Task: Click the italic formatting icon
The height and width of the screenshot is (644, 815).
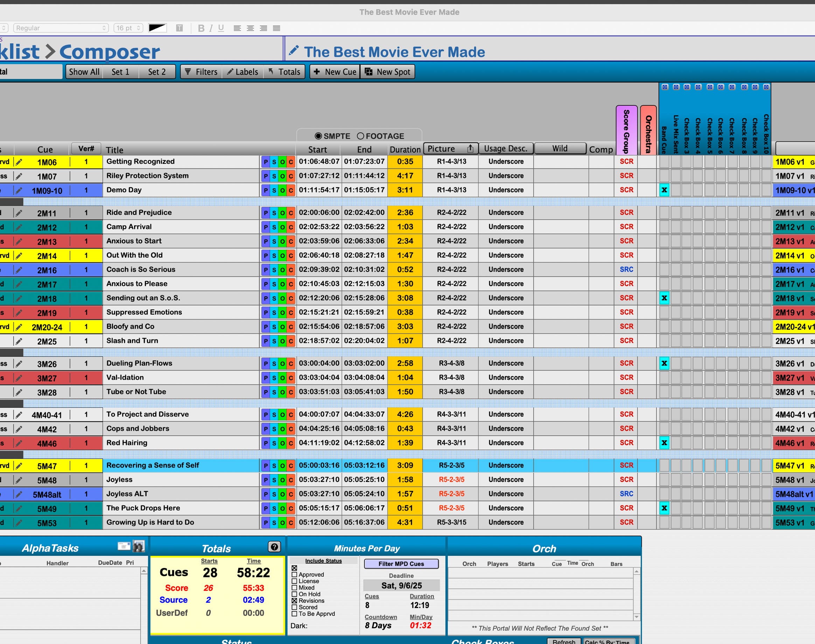Action: click(x=211, y=28)
